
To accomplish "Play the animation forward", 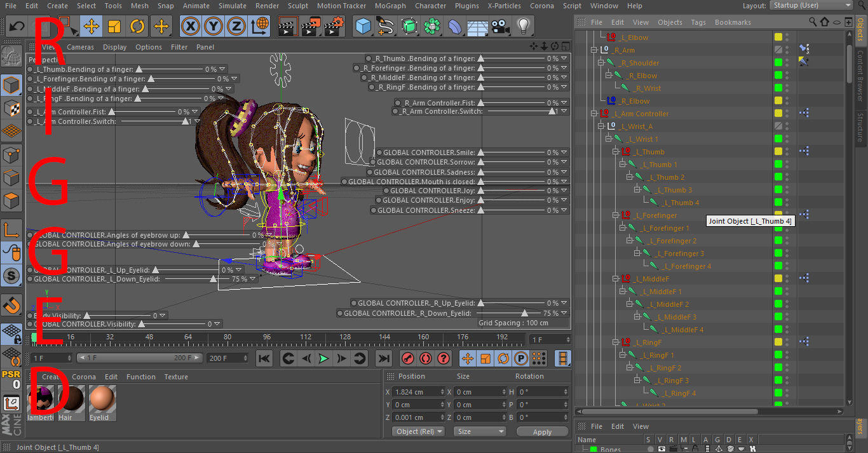I will point(323,358).
